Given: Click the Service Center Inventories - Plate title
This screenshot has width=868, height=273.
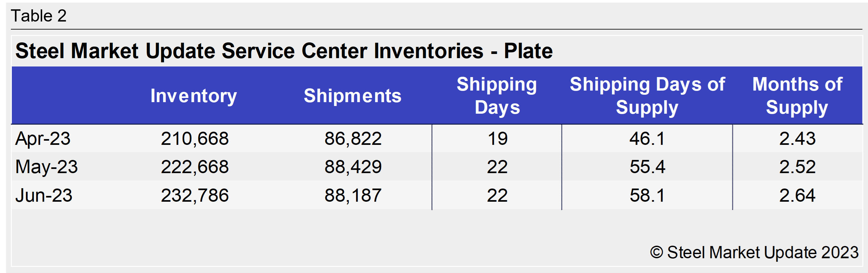Looking at the screenshot, I should tap(284, 51).
